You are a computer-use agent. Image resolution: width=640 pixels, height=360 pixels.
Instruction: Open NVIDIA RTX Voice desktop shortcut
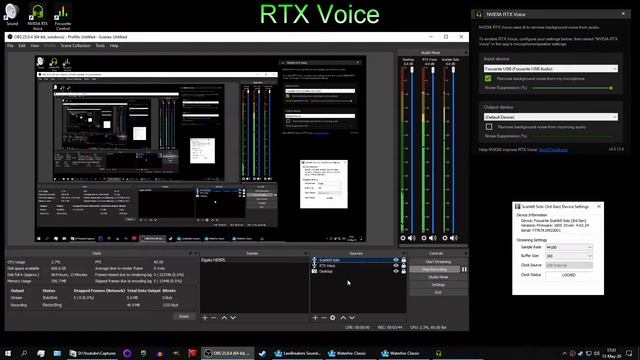[38, 17]
